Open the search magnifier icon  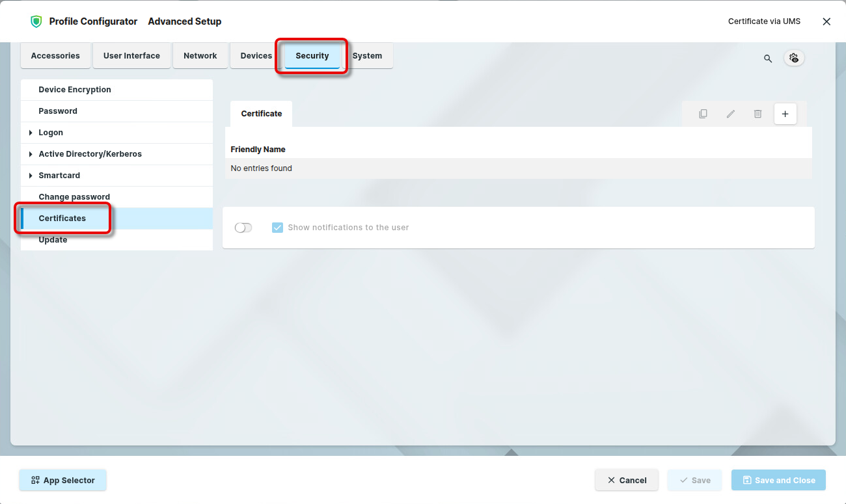[x=768, y=59]
